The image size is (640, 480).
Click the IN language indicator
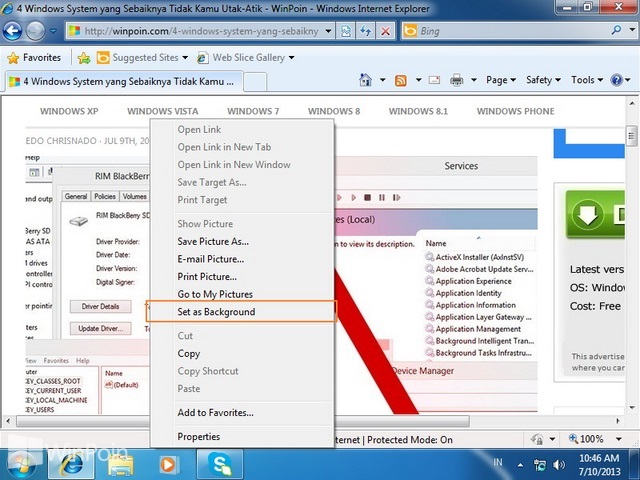498,462
